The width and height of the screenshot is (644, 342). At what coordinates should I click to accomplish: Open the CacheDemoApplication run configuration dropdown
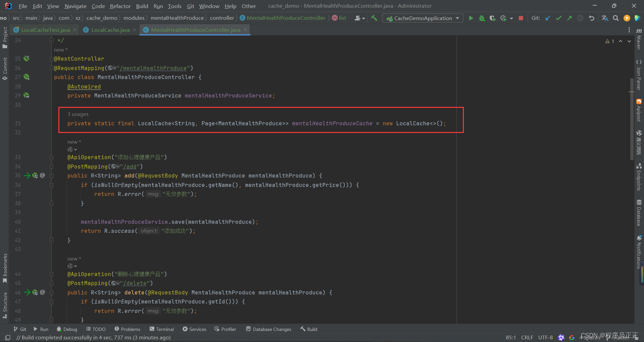coord(423,18)
